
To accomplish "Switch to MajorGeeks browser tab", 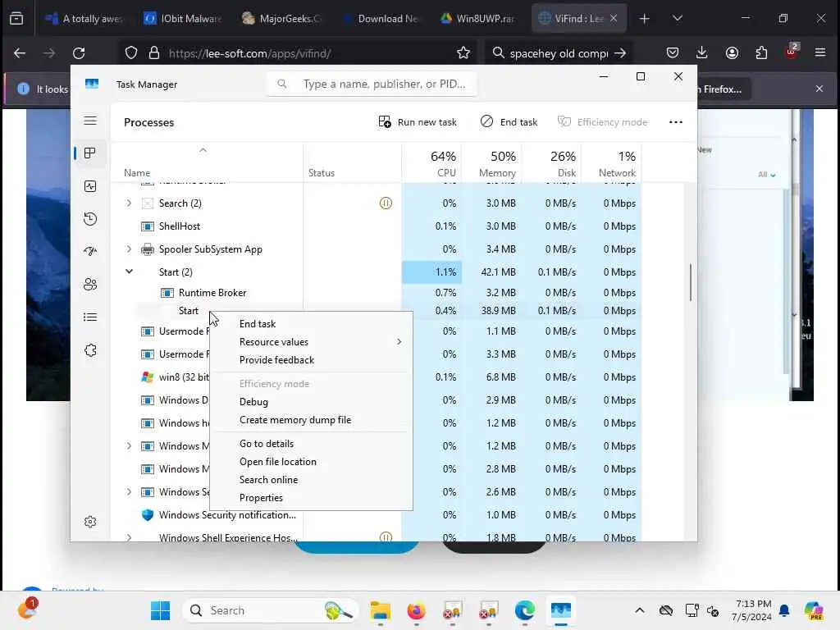I will [281, 19].
